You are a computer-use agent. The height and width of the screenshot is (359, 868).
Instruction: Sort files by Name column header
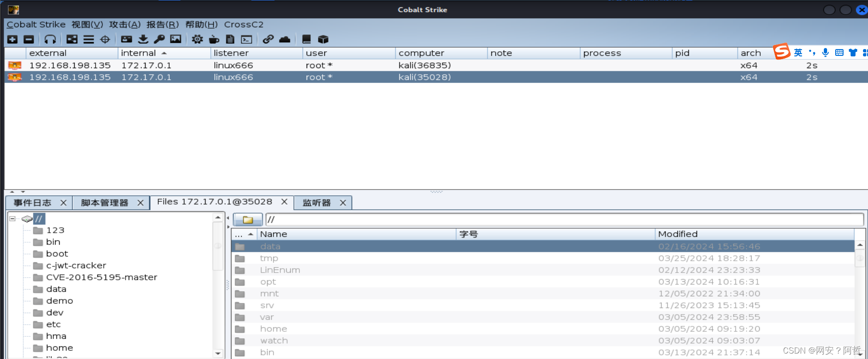click(357, 234)
